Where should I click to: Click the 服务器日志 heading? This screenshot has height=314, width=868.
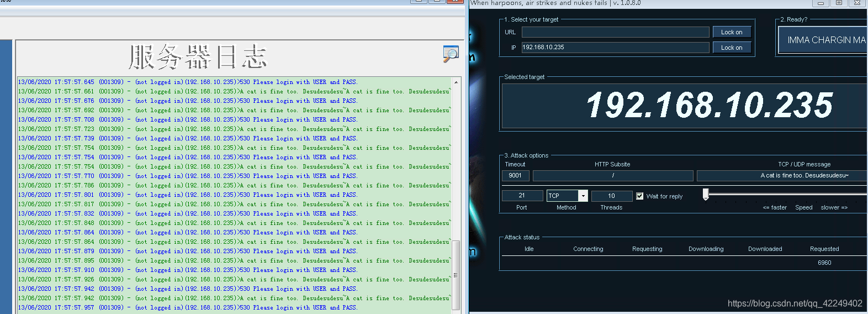[x=198, y=57]
